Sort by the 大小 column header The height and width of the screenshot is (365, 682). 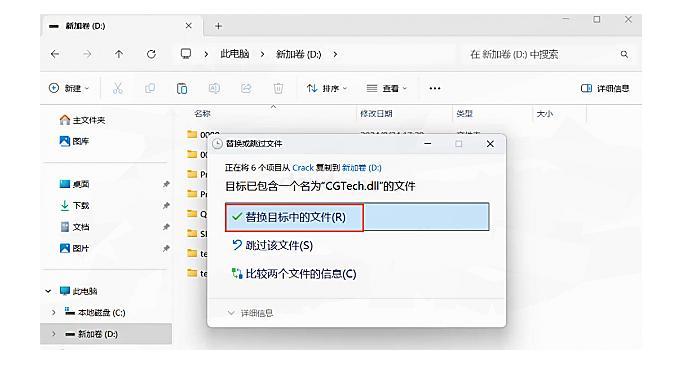pos(545,114)
